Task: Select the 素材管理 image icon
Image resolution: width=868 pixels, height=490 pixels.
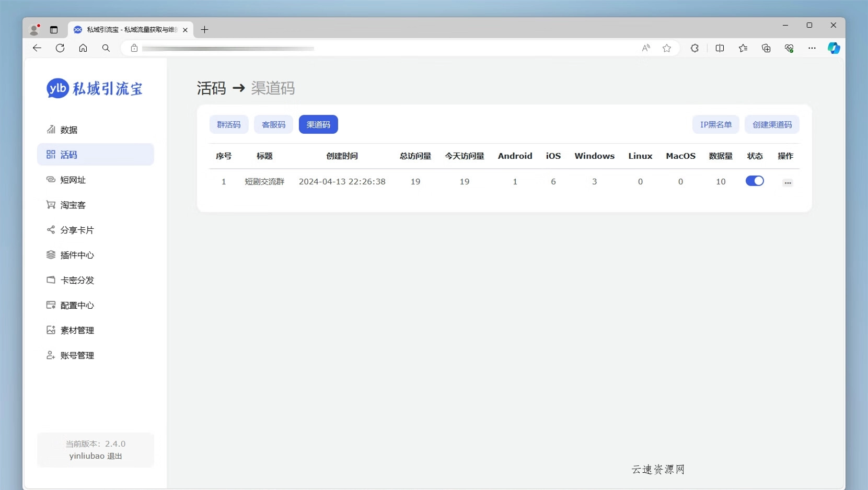Action: coord(51,330)
